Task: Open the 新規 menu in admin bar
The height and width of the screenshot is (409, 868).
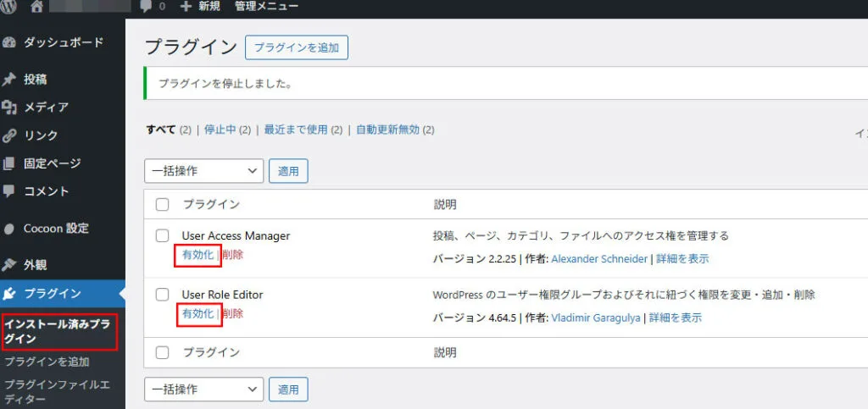Action: [200, 7]
